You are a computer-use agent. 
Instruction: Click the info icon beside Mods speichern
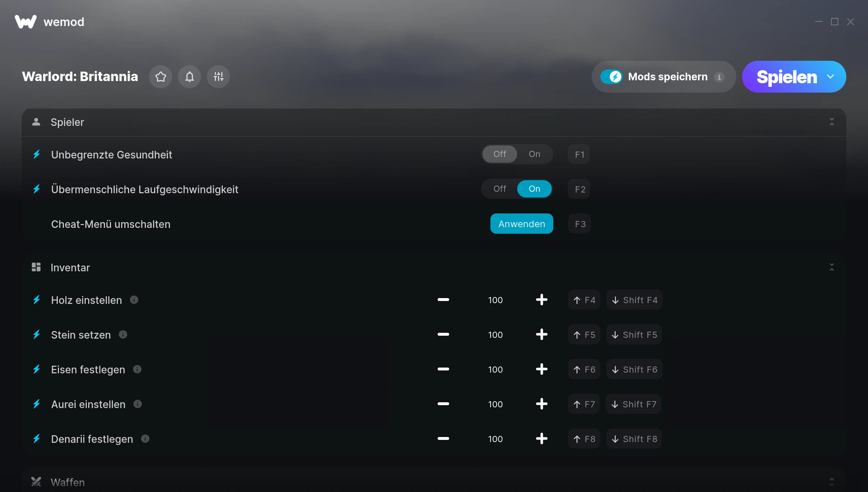tap(719, 77)
